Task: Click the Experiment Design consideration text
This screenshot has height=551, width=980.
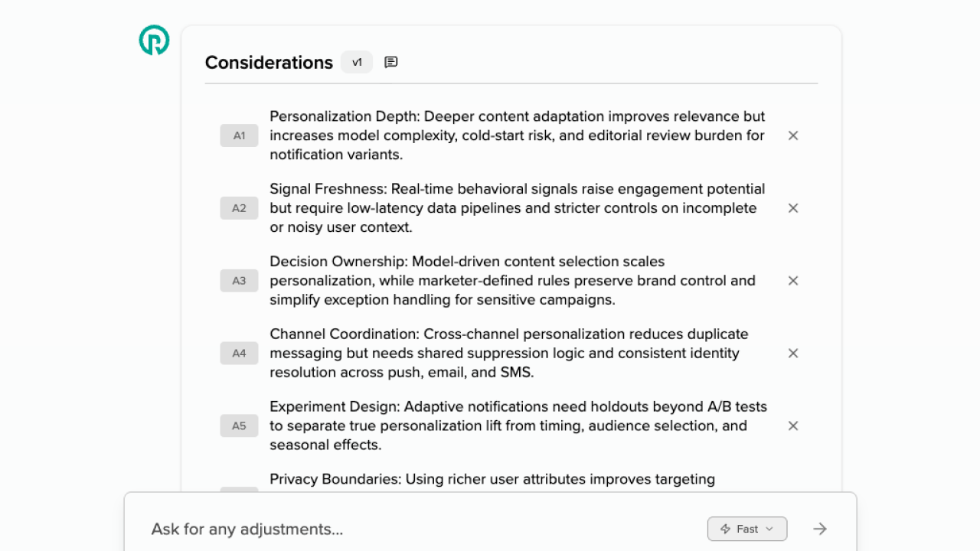Action: [x=518, y=426]
